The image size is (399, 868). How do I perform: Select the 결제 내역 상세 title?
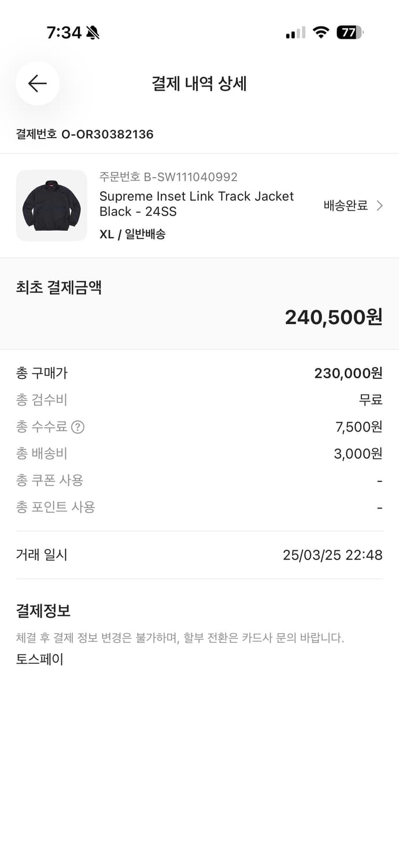(199, 83)
